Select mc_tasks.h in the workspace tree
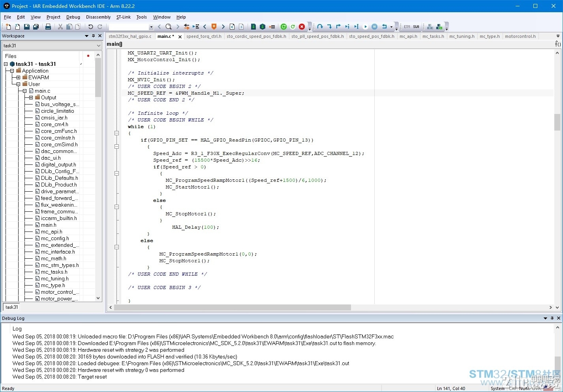 pyautogui.click(x=54, y=272)
